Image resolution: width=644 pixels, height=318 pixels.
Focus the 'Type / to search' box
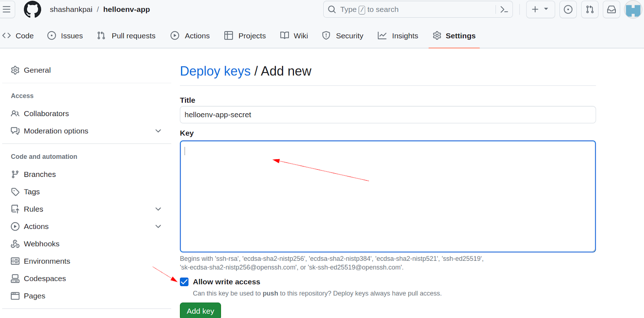(418, 9)
